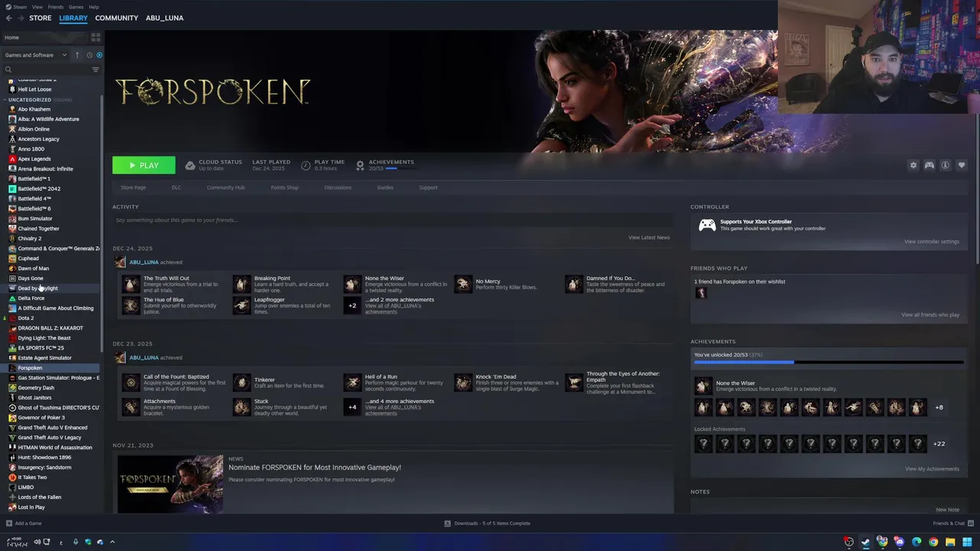The height and width of the screenshot is (551, 980).
Task: Open Chrome from the taskbar
Action: point(933,542)
